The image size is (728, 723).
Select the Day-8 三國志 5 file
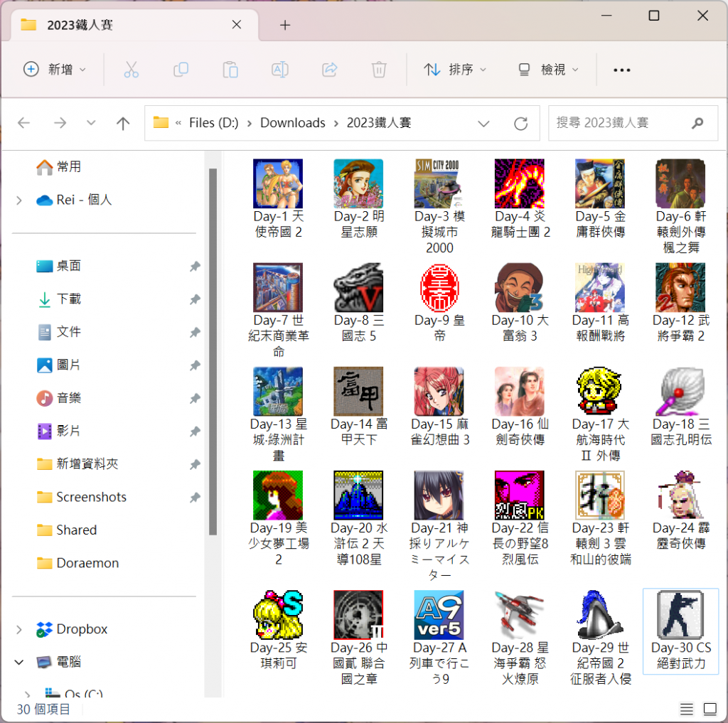coord(358,302)
